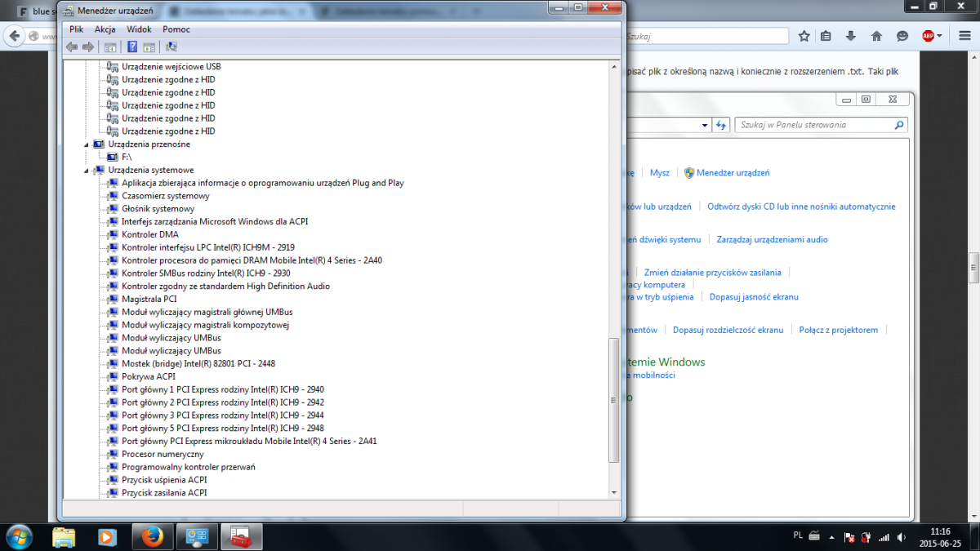Select the red toolbox taskbar button
The width and height of the screenshot is (980, 551).
(241, 536)
